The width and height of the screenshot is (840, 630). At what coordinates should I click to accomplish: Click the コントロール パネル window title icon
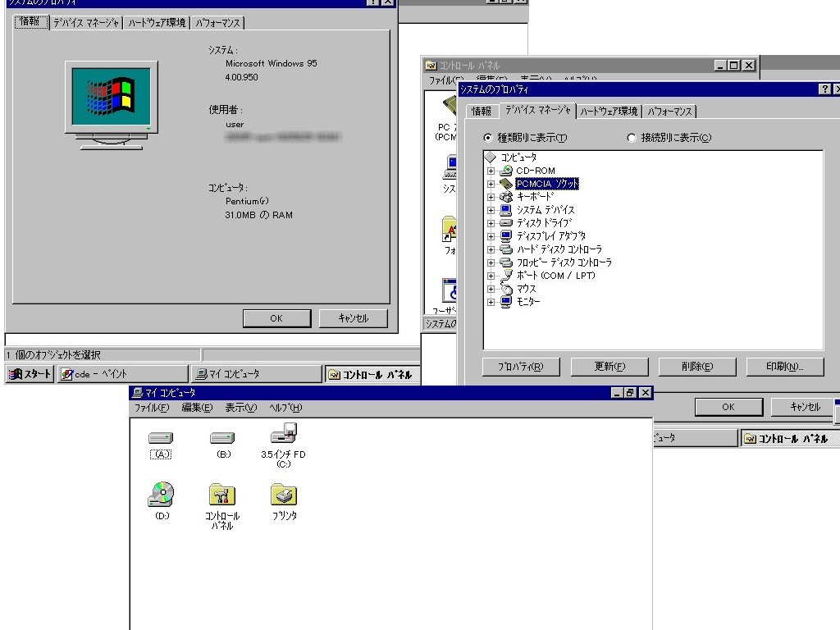pyautogui.click(x=431, y=66)
